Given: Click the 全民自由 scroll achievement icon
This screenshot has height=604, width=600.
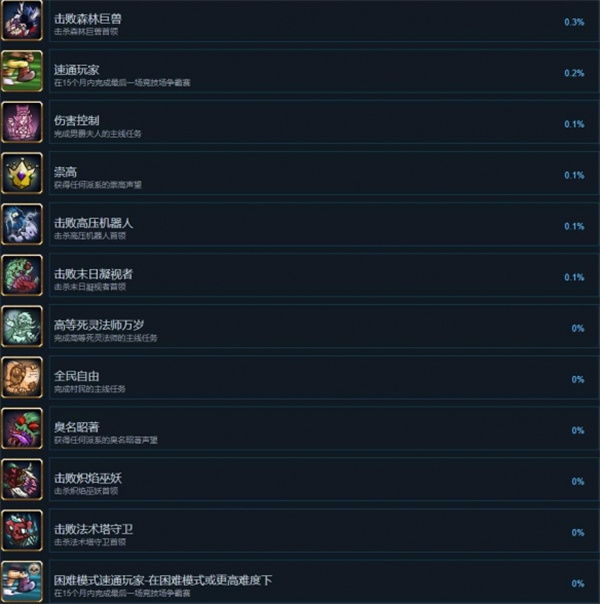Looking at the screenshot, I should click(x=22, y=378).
